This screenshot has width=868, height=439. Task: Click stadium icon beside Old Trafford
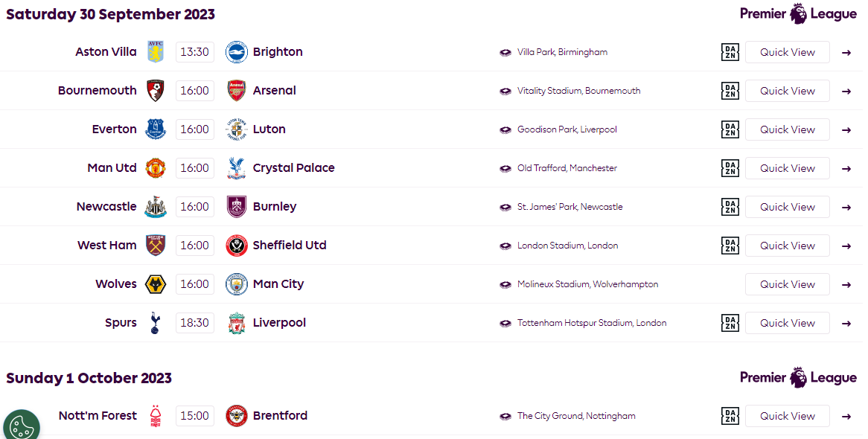coord(505,169)
